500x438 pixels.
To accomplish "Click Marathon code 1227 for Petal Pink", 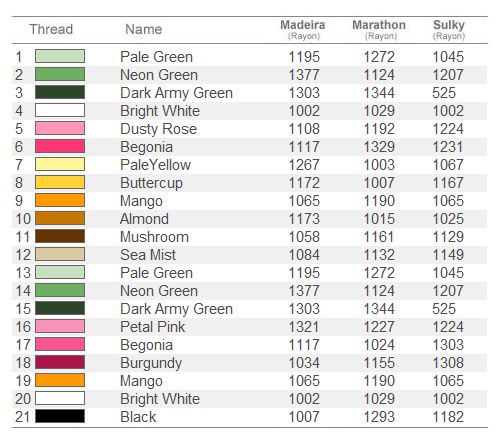I will click(379, 327).
